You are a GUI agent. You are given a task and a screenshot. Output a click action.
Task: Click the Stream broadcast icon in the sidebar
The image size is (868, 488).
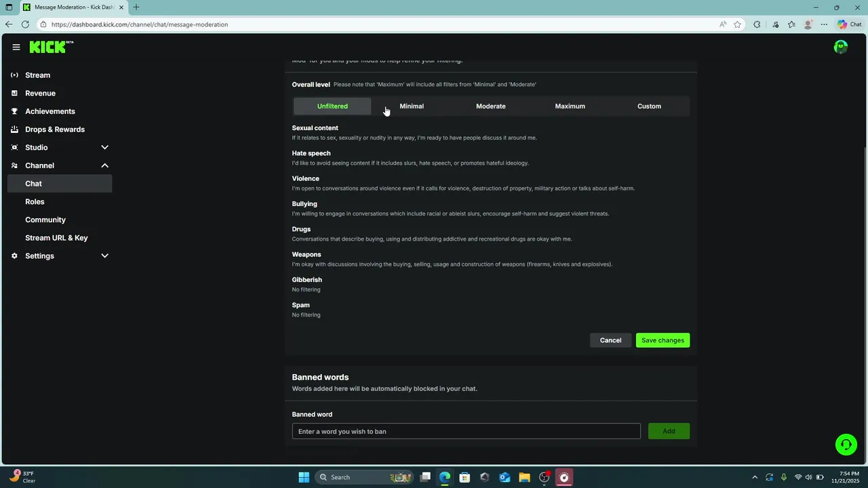coord(14,75)
